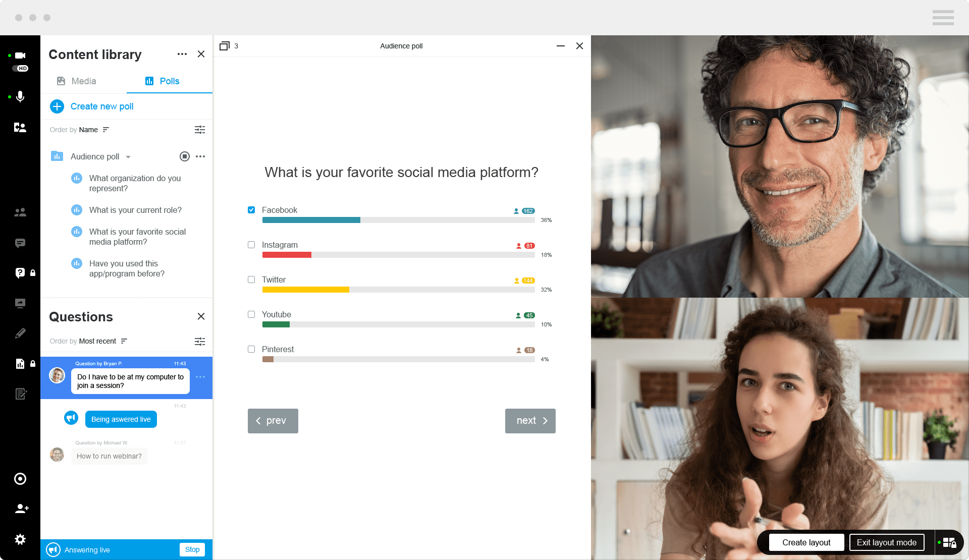
Task: Open the recordings panel icon
Action: click(x=20, y=479)
